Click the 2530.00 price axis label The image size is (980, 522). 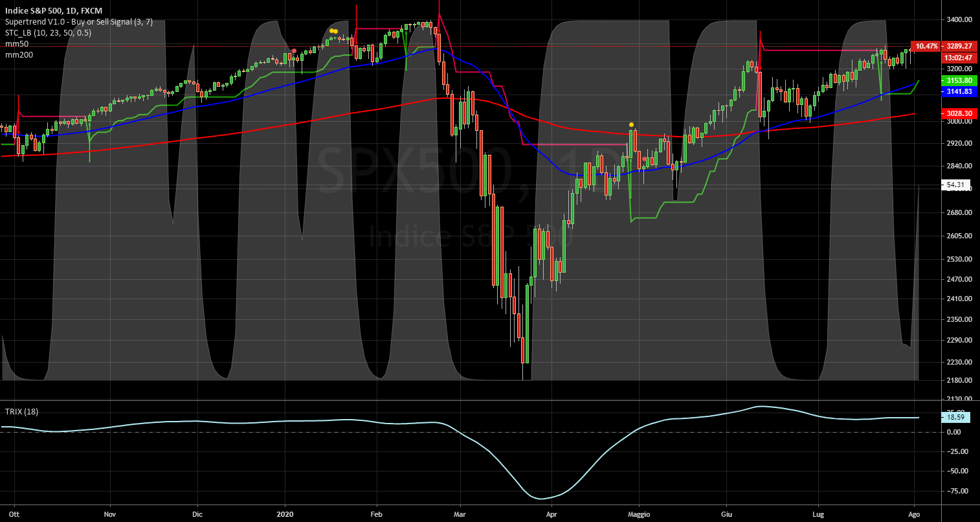959,259
